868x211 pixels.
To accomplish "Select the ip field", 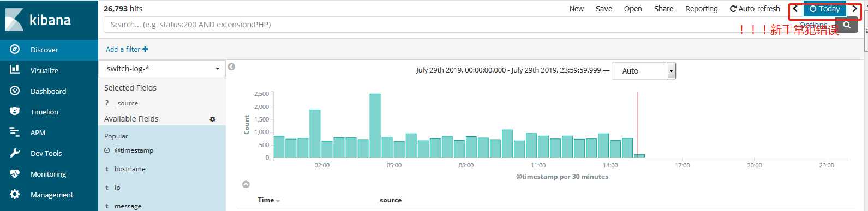I will click(117, 188).
